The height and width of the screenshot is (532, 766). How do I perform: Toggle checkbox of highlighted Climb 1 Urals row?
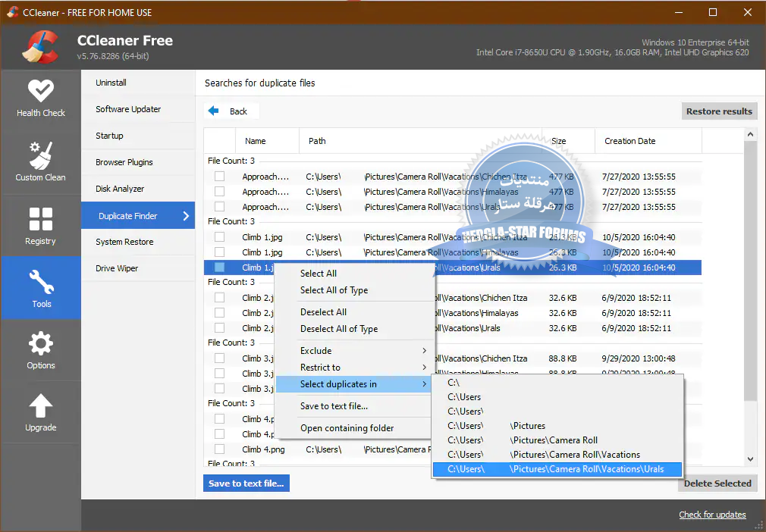point(219,267)
